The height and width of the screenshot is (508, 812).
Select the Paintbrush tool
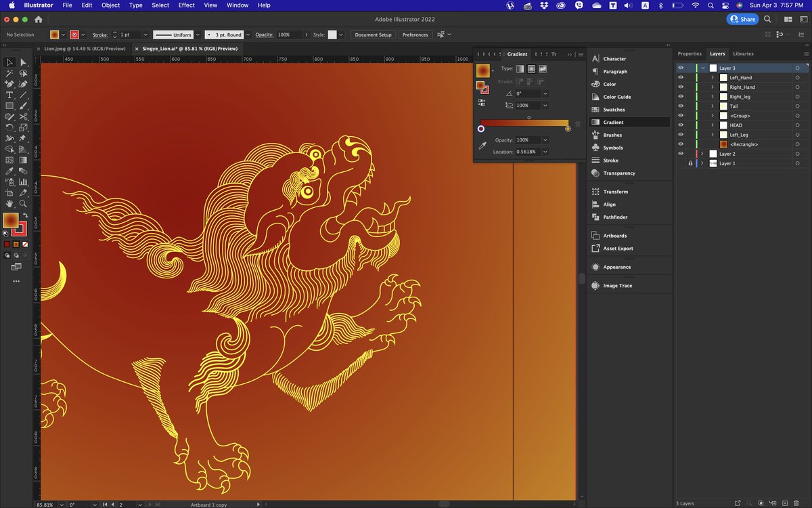[x=23, y=106]
